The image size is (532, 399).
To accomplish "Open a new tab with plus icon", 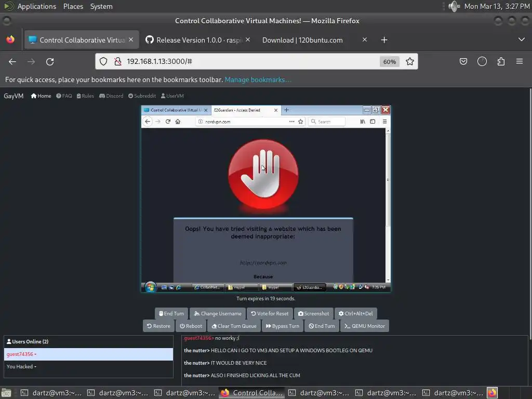I will (x=384, y=40).
